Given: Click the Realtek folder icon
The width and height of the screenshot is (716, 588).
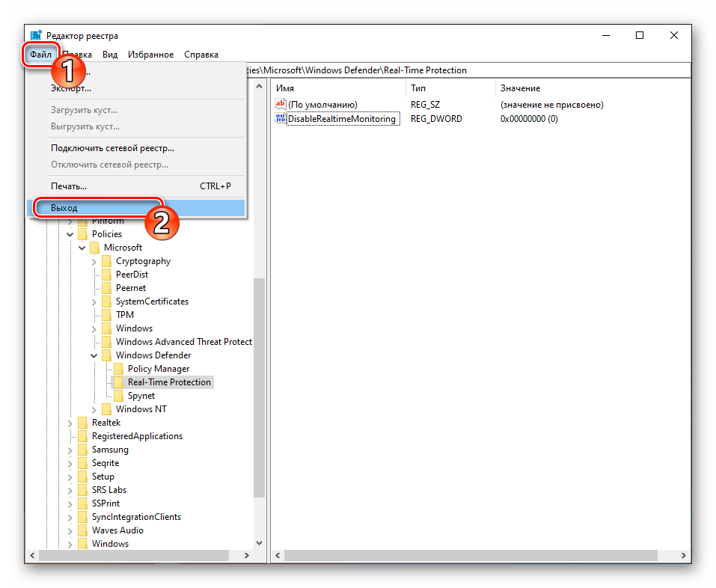Looking at the screenshot, I should (x=82, y=423).
